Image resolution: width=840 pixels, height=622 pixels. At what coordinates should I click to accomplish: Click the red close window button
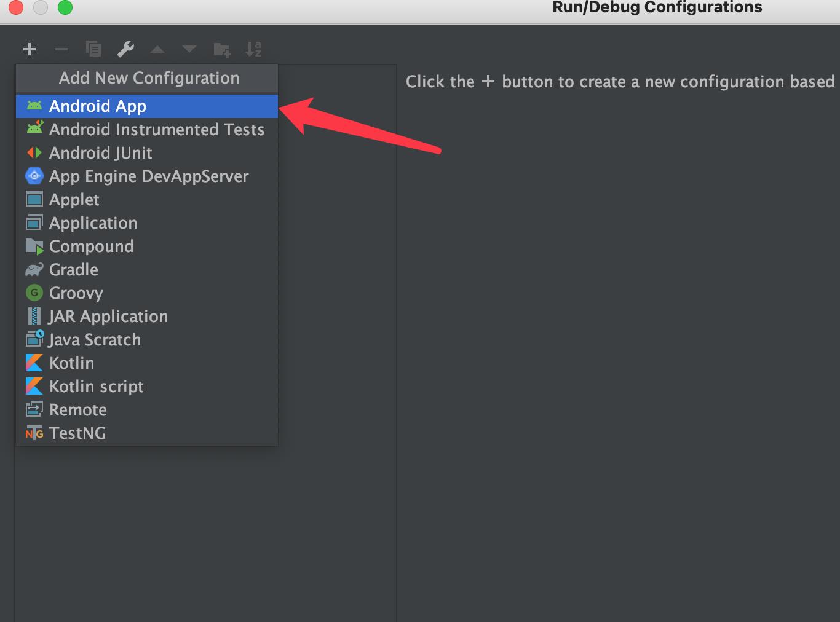point(15,7)
